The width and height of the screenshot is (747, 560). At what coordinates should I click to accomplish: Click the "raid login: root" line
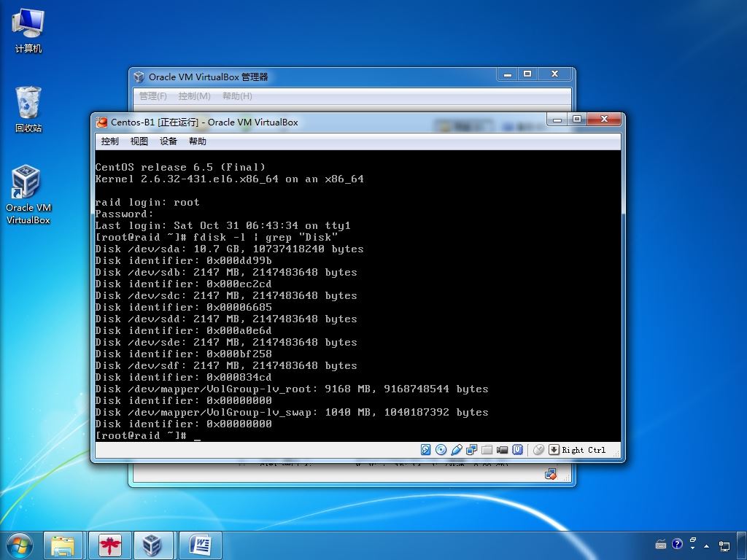pos(147,203)
